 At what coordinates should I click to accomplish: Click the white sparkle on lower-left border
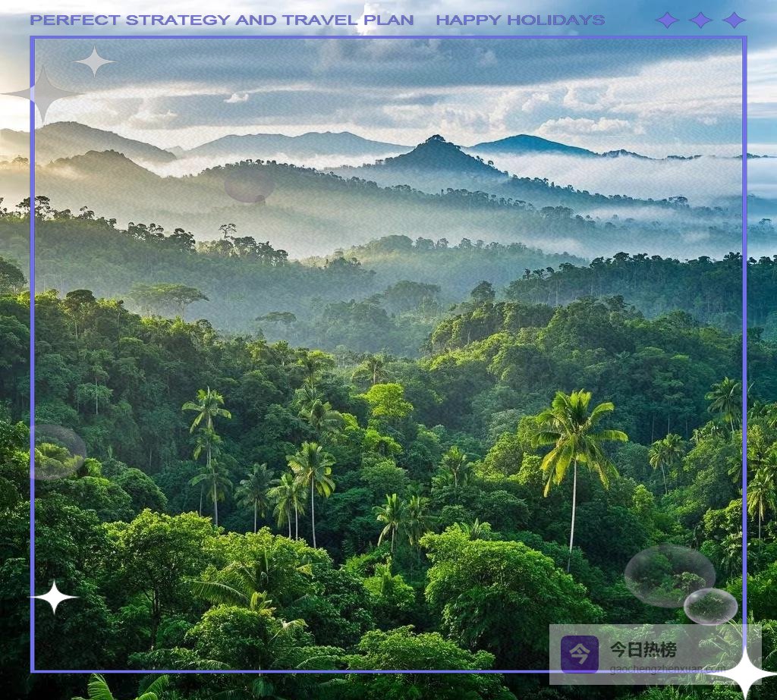pos(54,598)
